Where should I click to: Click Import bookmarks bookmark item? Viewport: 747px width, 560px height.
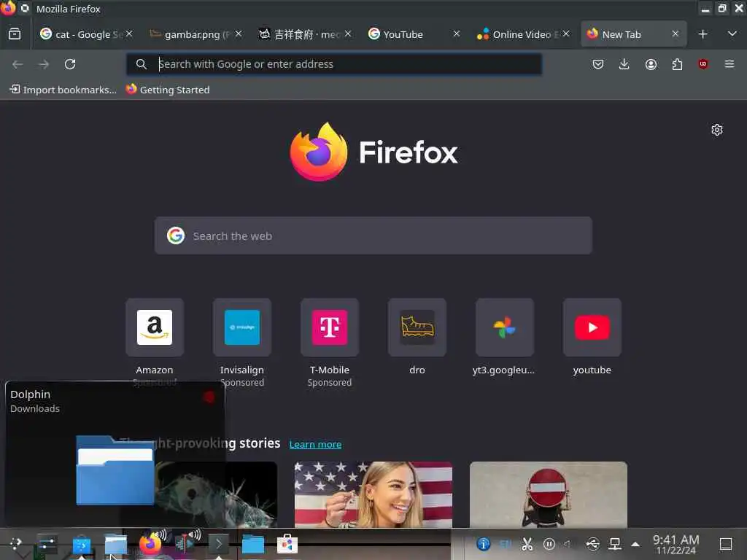(63, 90)
